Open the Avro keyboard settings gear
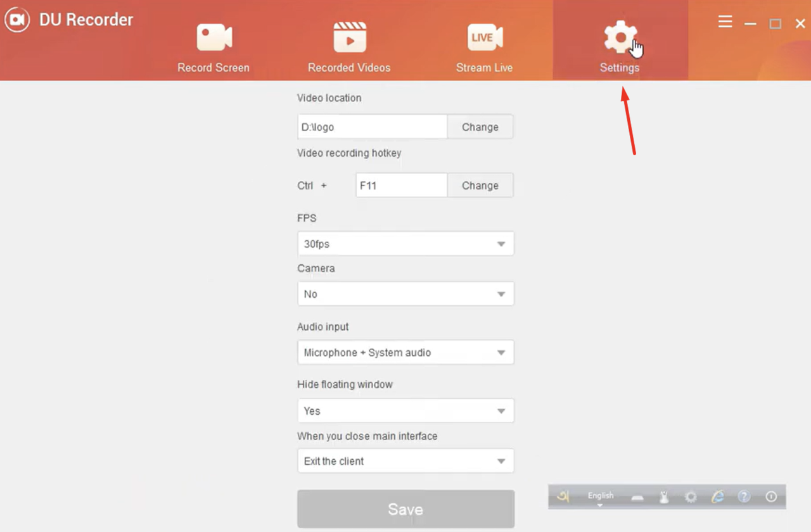This screenshot has height=532, width=811. click(691, 497)
